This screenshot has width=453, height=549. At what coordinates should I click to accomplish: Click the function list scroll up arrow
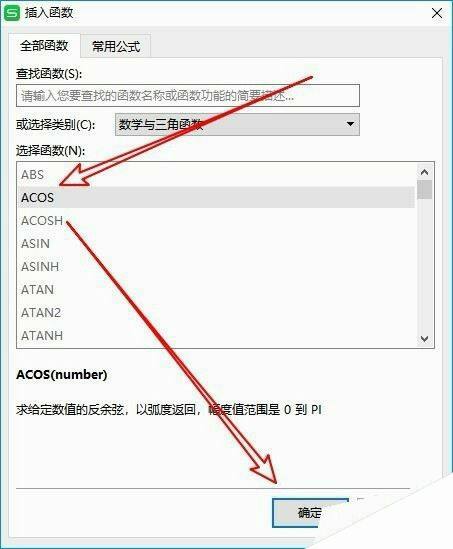click(424, 172)
